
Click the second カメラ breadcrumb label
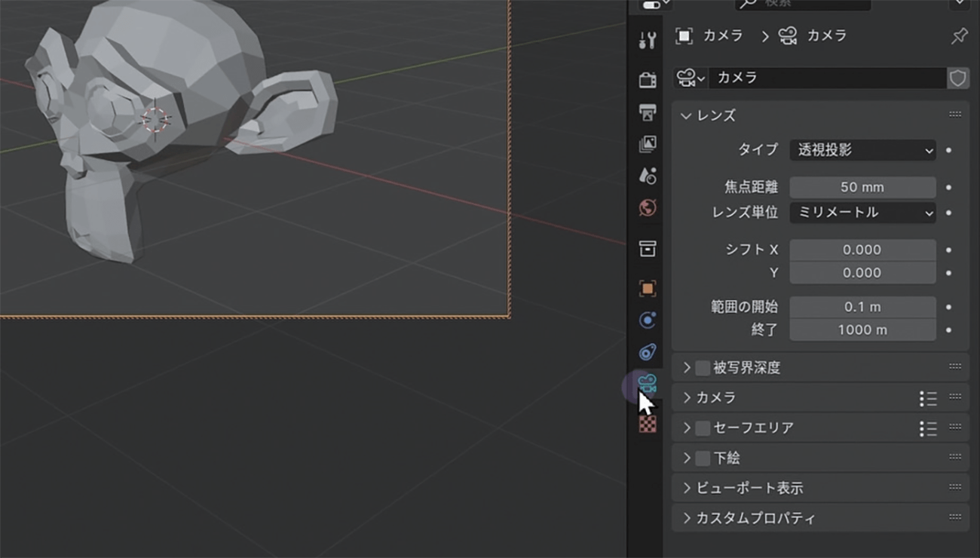coord(826,35)
